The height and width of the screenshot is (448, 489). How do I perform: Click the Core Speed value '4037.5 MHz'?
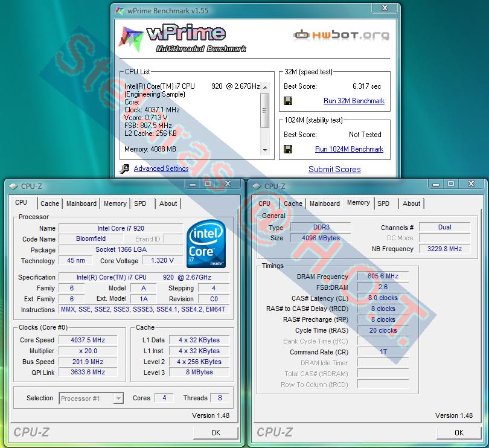point(88,340)
